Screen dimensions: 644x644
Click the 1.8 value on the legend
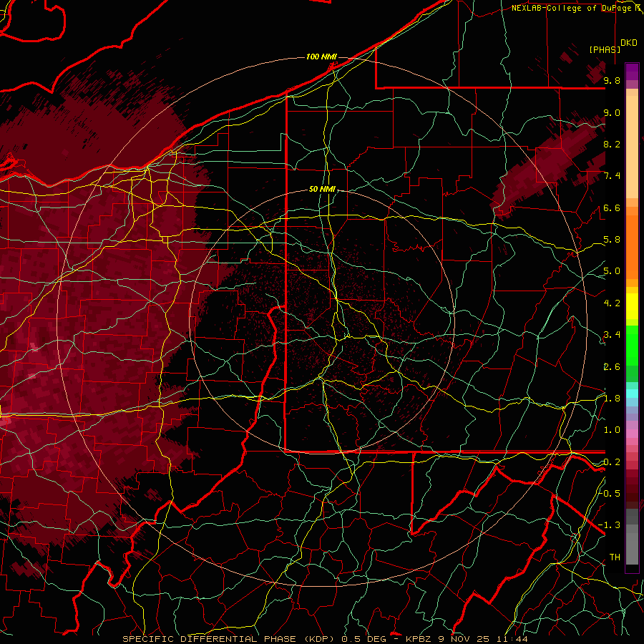[612, 399]
